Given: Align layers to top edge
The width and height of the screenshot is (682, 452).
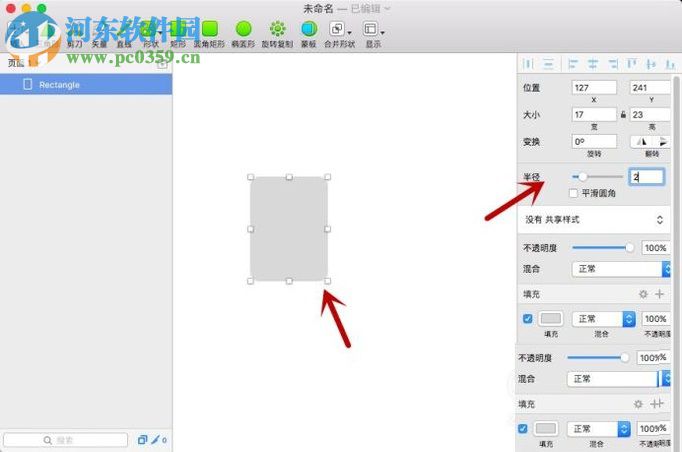Looking at the screenshot, I should coord(632,64).
